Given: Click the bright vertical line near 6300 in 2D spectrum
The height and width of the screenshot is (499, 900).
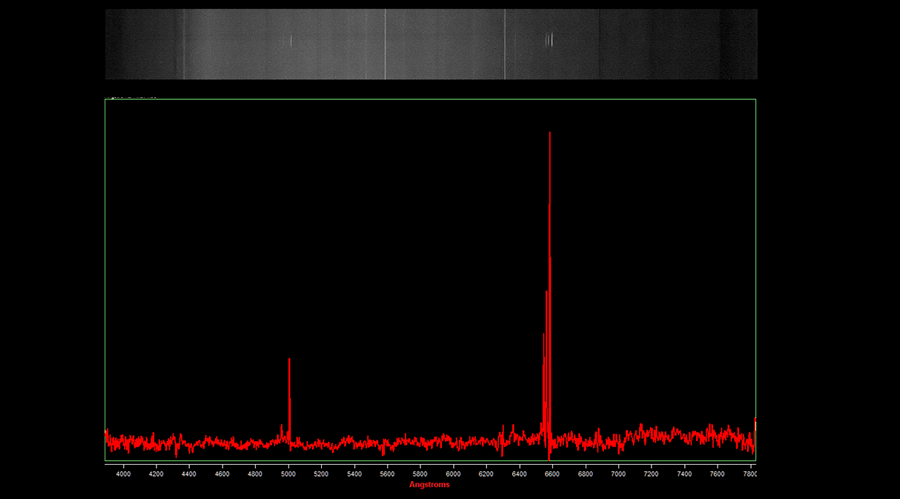Looking at the screenshot, I should coord(504,44).
